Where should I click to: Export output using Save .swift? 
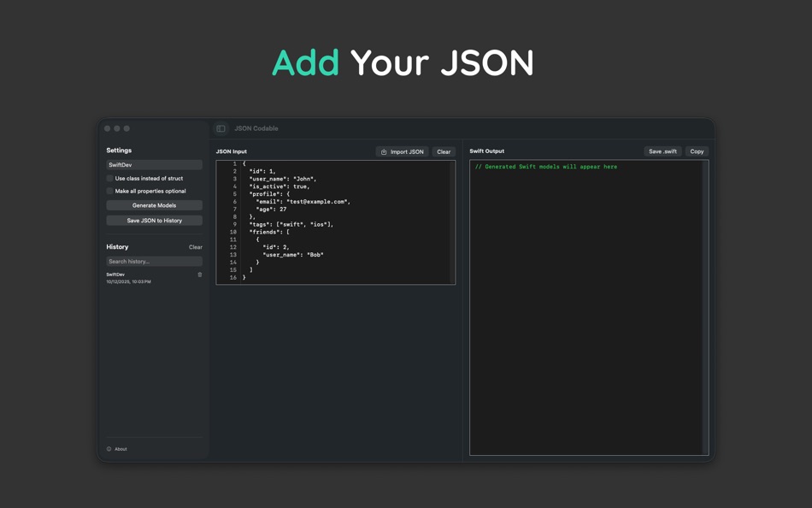(662, 151)
